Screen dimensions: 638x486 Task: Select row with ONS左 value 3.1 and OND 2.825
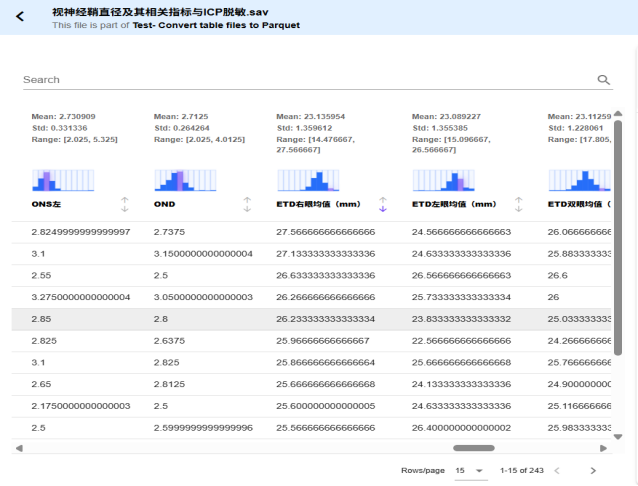300,362
